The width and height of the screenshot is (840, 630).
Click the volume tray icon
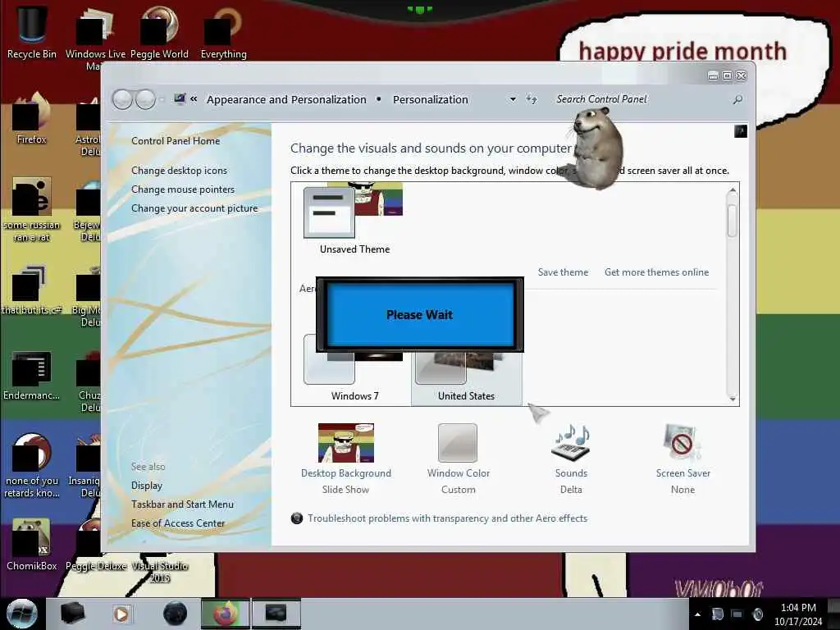coord(757,614)
